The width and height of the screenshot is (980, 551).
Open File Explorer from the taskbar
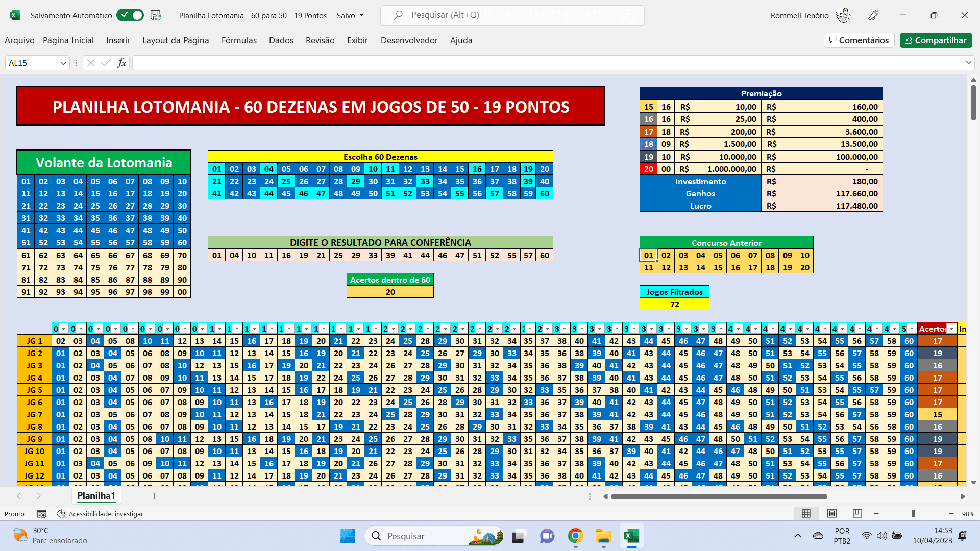pos(604,536)
